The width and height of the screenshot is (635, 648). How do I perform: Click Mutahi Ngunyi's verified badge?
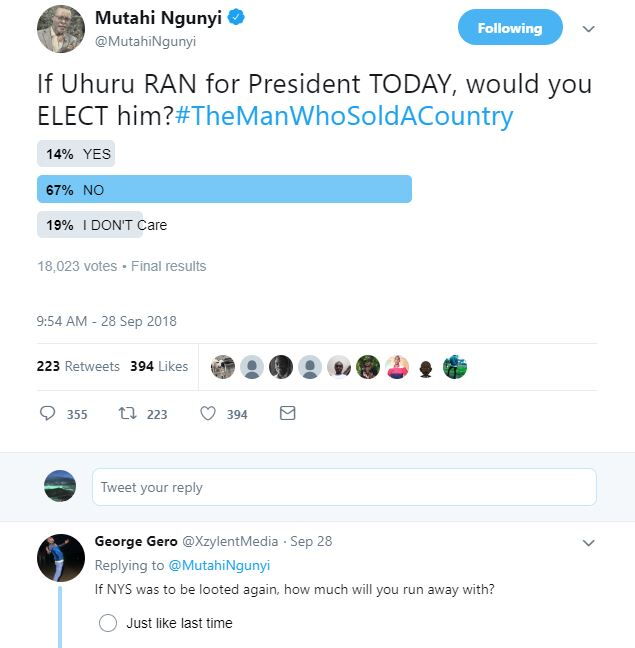(x=238, y=18)
